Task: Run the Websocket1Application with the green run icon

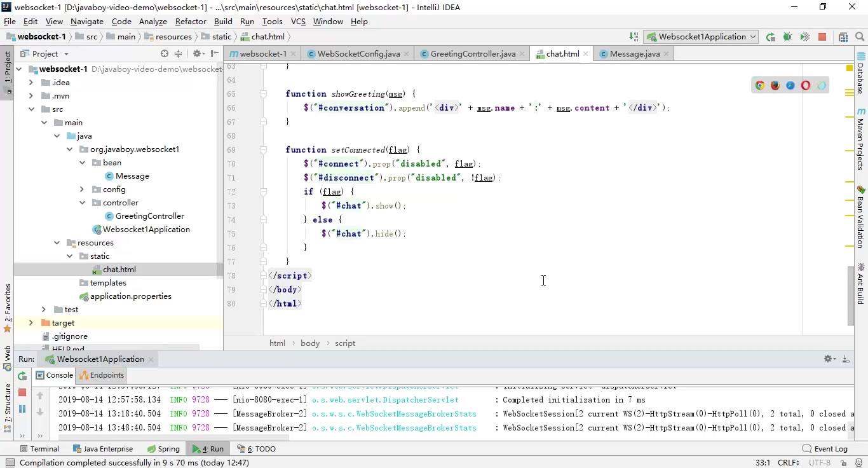Action: tap(770, 37)
